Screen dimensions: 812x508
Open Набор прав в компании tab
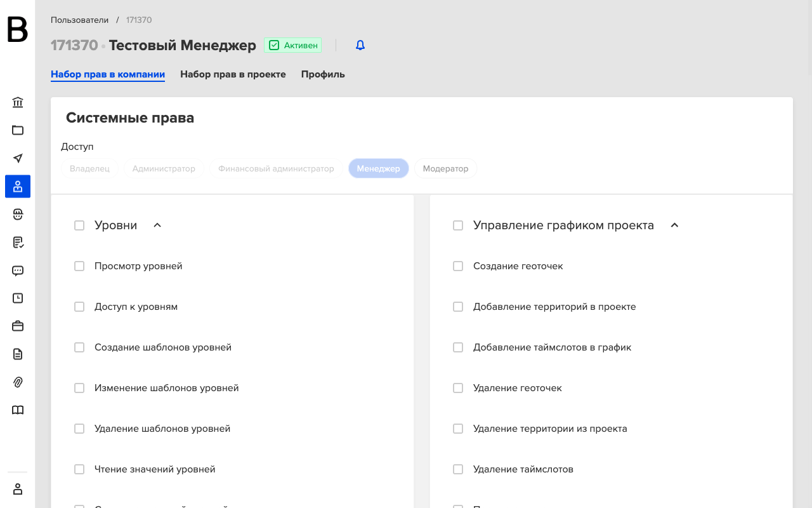pos(108,74)
